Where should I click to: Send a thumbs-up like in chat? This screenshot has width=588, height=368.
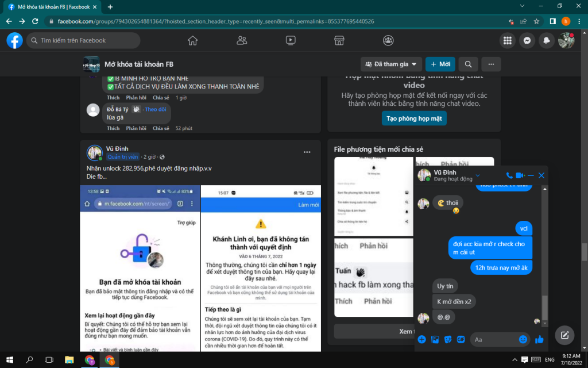539,339
